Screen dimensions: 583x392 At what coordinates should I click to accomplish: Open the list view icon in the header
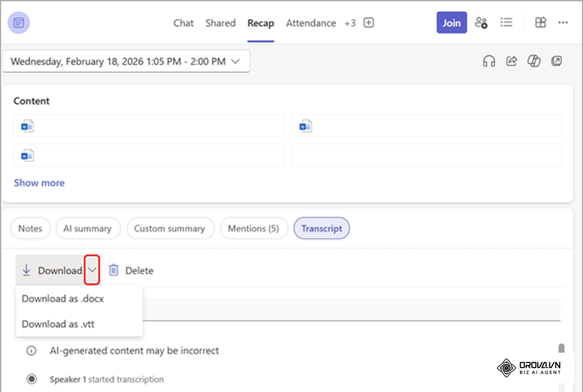click(506, 23)
